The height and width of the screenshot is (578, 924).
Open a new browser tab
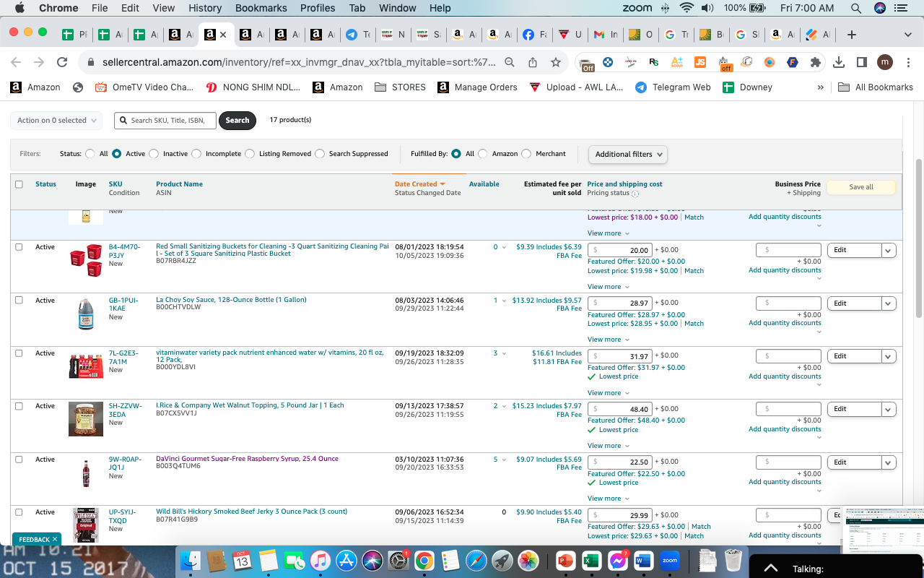852,35
